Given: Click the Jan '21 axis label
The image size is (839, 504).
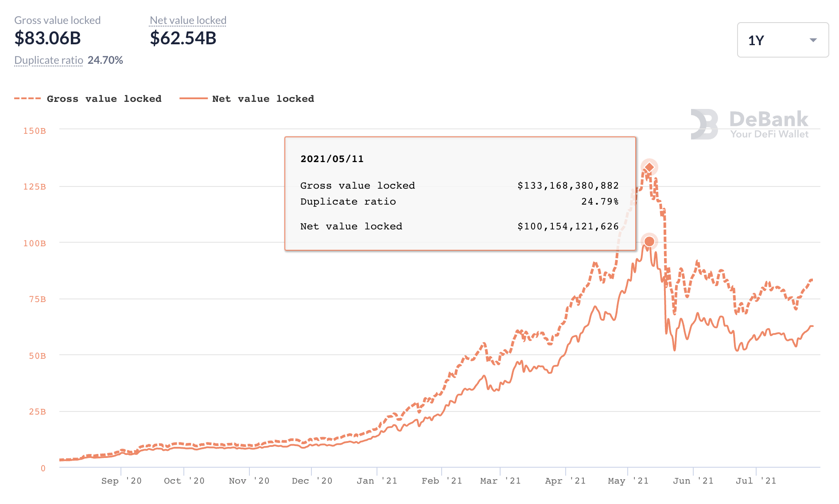Looking at the screenshot, I should pos(377,481).
